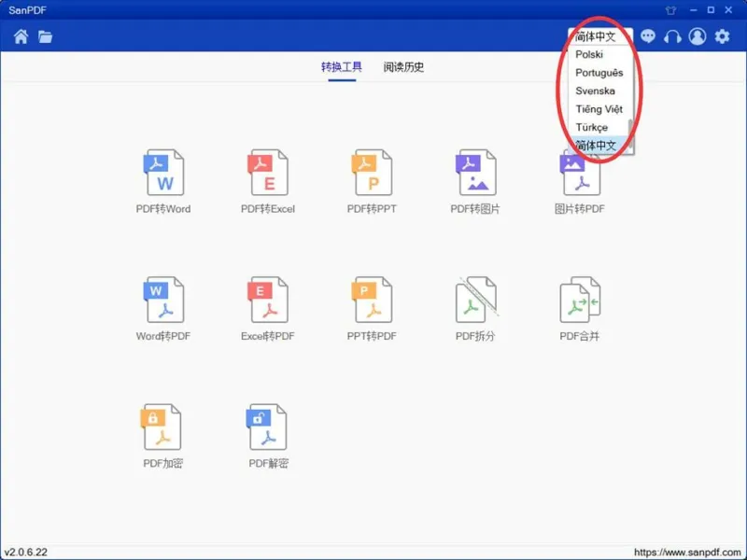747x560 pixels.
Task: Open the feedback chat bubble icon
Action: (647, 36)
